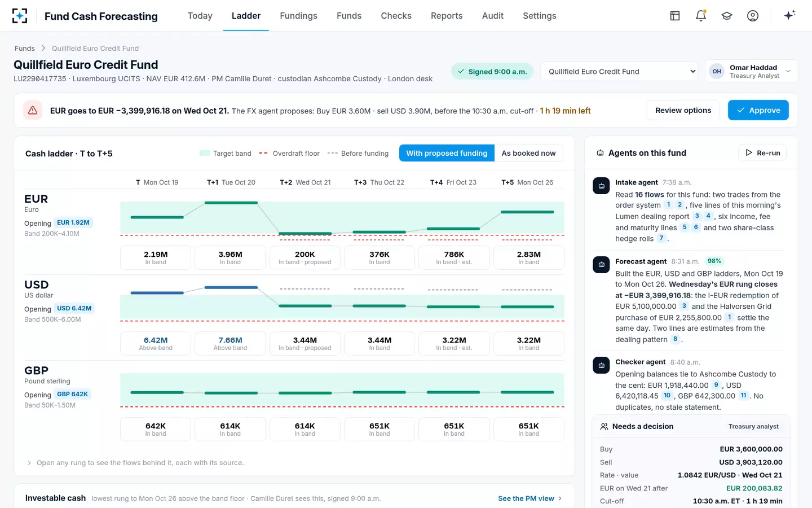Open the EUR 200K proposed rung for Wed Oct 21

tap(305, 257)
